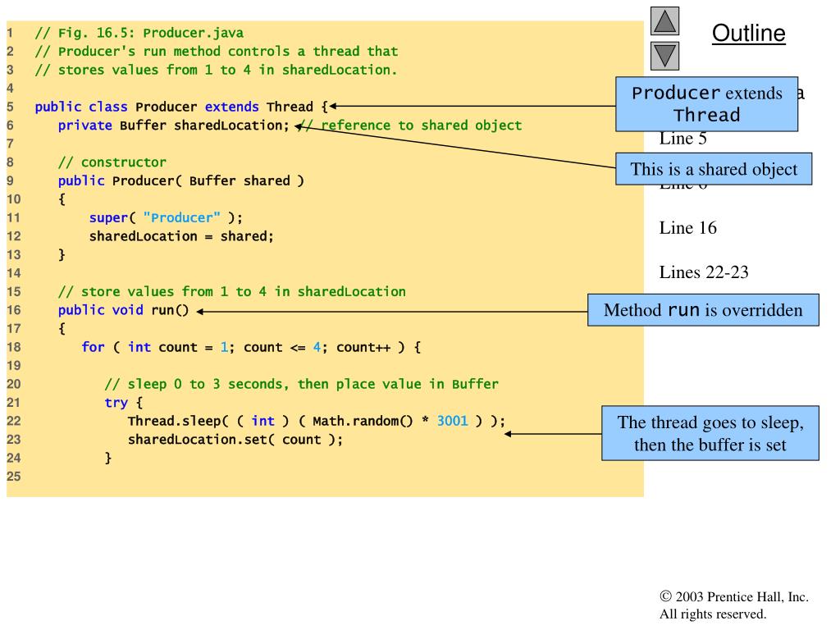
Task: Click the '// constructor' comment
Action: [112, 162]
